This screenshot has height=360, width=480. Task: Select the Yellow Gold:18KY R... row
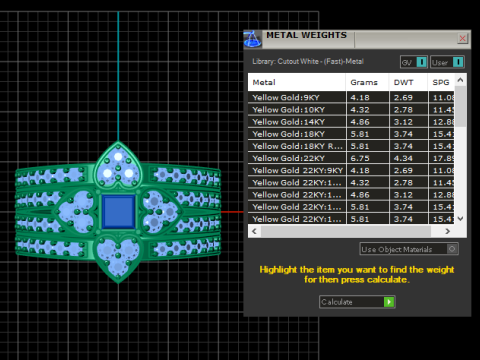point(351,146)
